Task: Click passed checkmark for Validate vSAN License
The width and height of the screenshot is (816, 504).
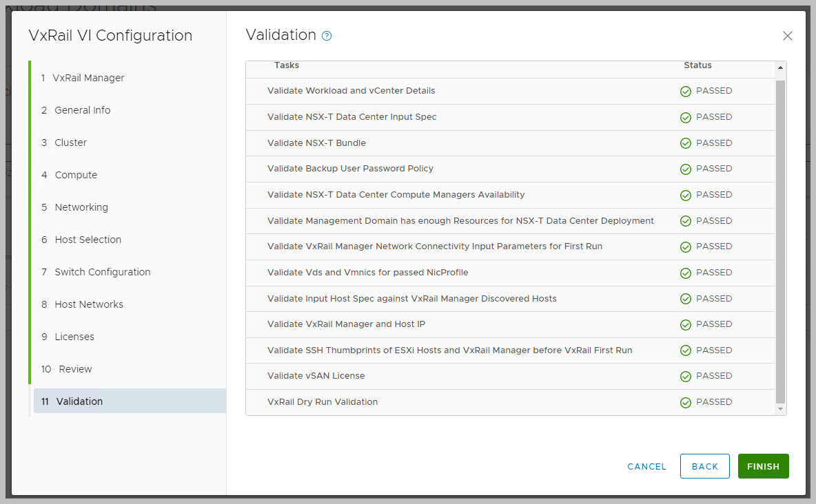Action: pyautogui.click(x=686, y=377)
